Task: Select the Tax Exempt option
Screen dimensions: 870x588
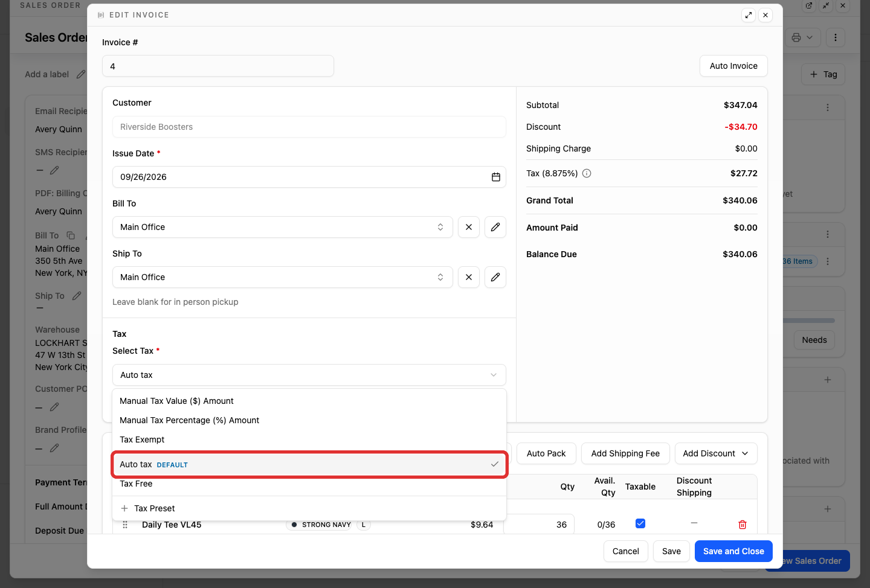Action: (309, 439)
